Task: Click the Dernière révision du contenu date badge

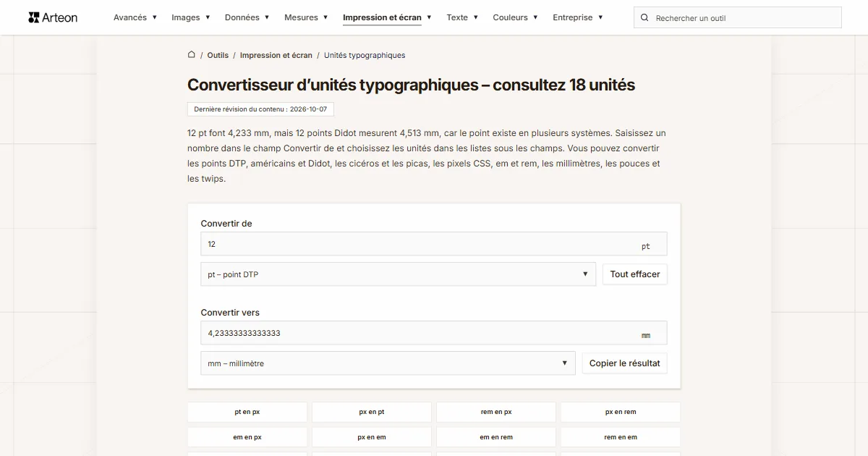Action: (260, 109)
